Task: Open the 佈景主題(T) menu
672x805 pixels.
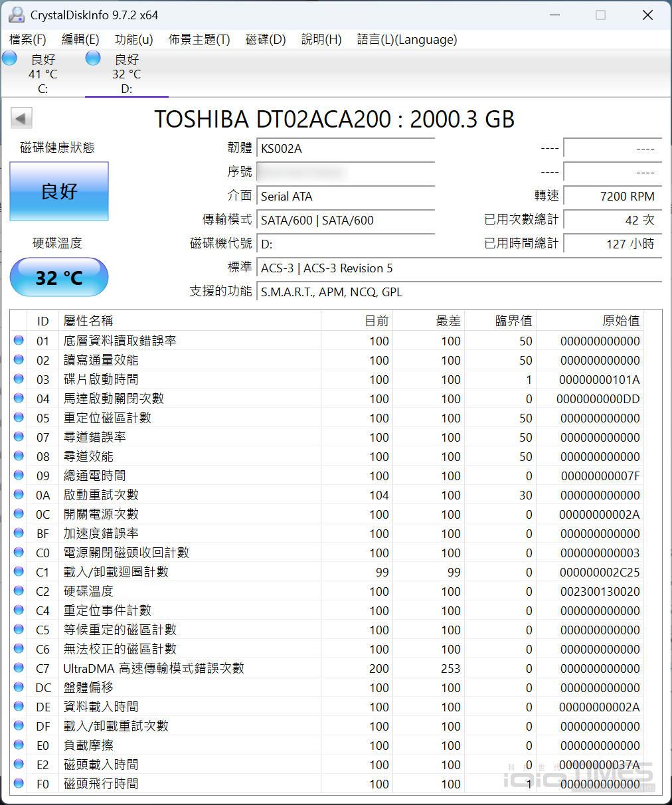Action: 199,40
